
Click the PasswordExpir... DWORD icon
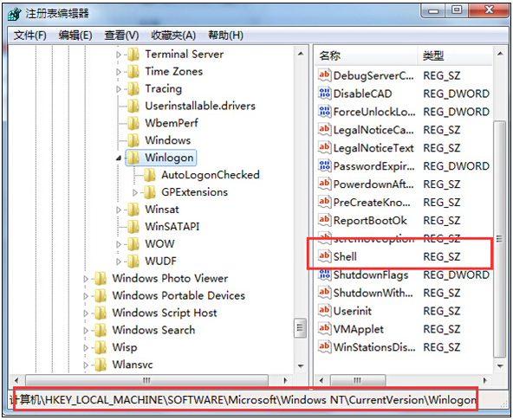(x=324, y=165)
